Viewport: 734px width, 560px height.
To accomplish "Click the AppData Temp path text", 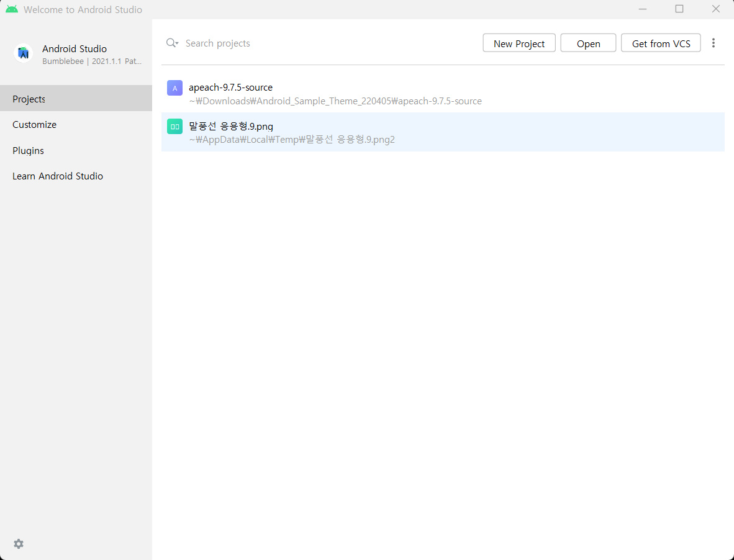I will 292,140.
